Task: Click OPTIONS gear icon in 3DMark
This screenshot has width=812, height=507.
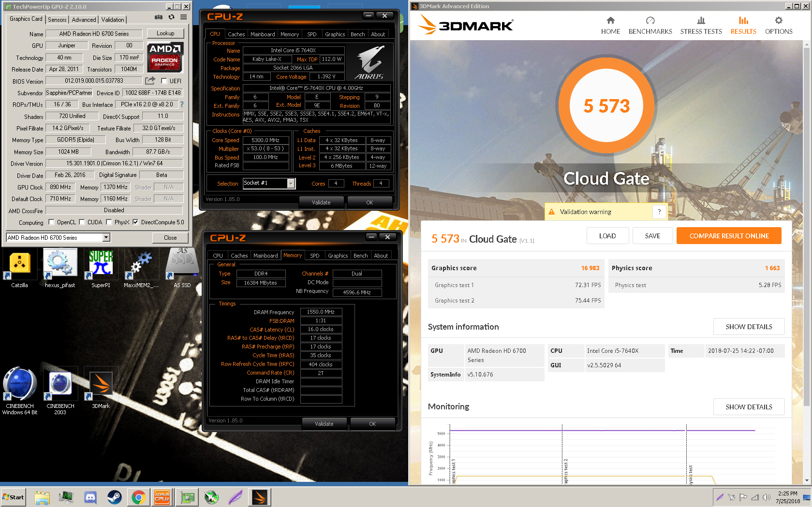Action: (x=778, y=20)
